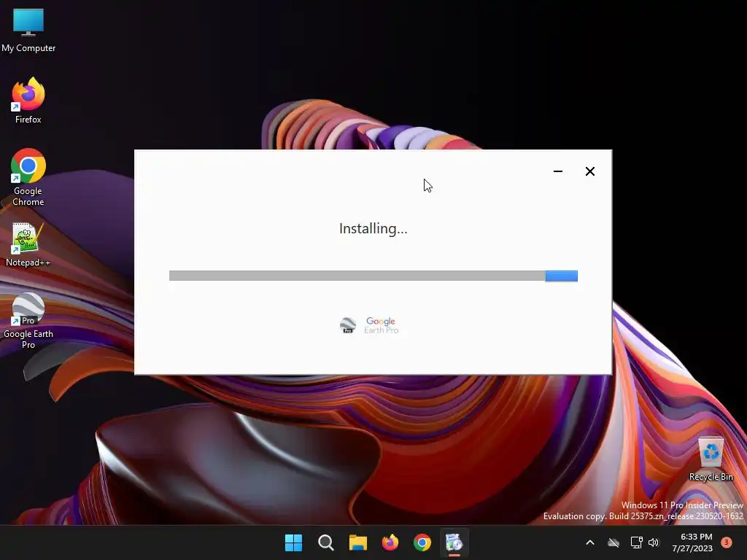Screen dimensions: 747x560
Task: Select the installer icon in the taskbar
Action: pos(454,542)
